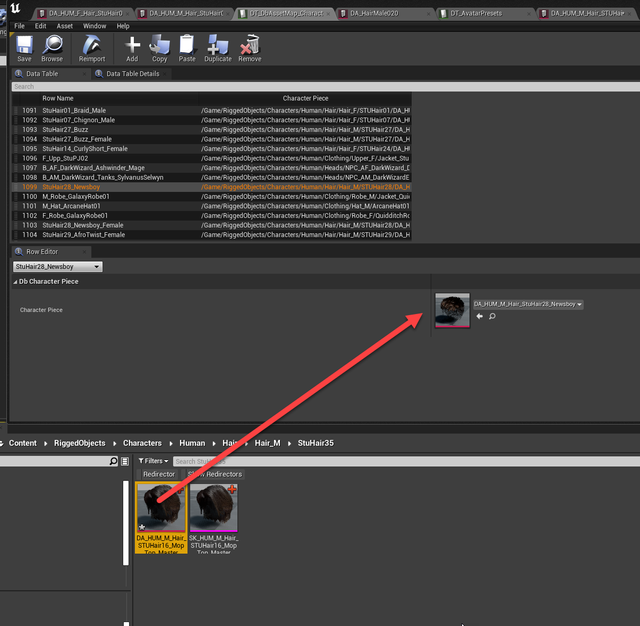Select row M_Hat_ArcaneHat01
Screen dimensions: 640x626
pos(211,206)
